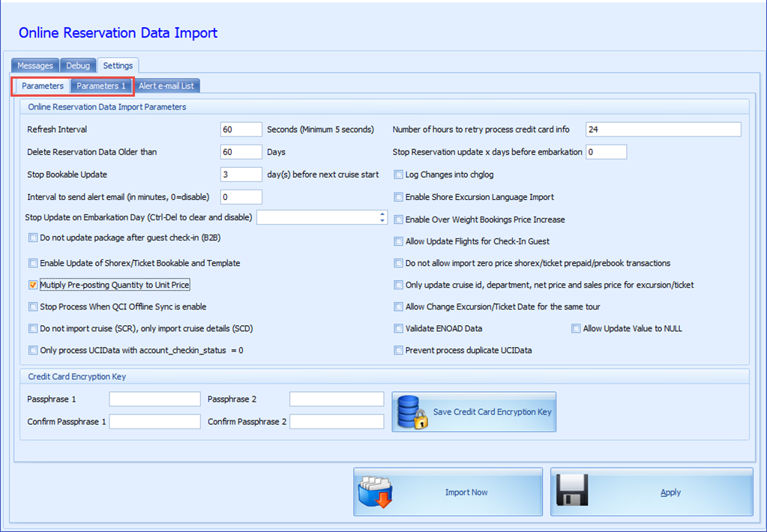This screenshot has width=767, height=532.
Task: Open the Alert e-mail List tab
Action: (x=166, y=86)
